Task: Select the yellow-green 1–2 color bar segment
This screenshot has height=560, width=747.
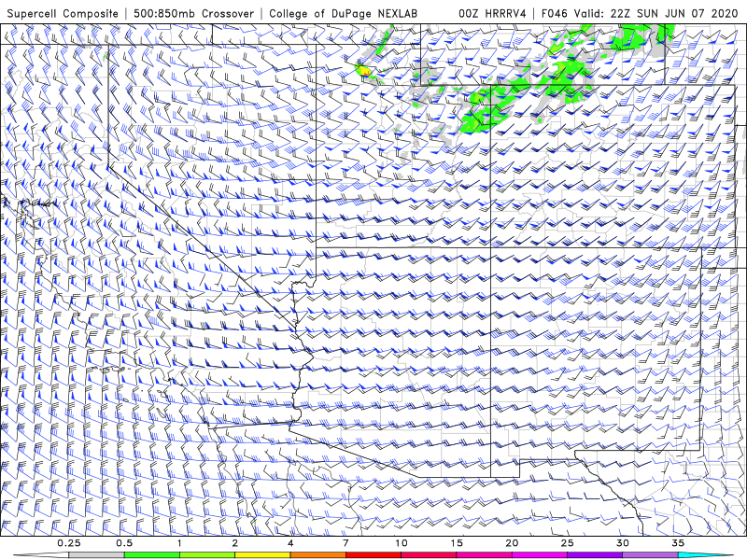Action: tap(206, 555)
